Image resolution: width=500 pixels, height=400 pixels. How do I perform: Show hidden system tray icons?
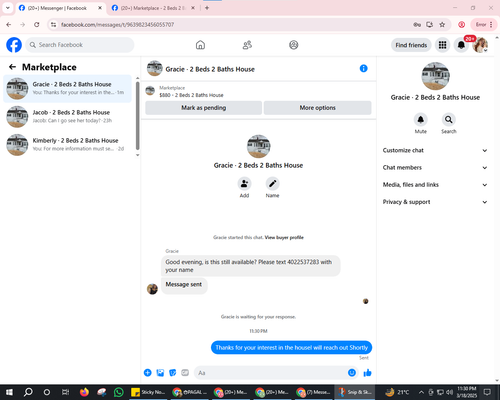click(x=421, y=392)
